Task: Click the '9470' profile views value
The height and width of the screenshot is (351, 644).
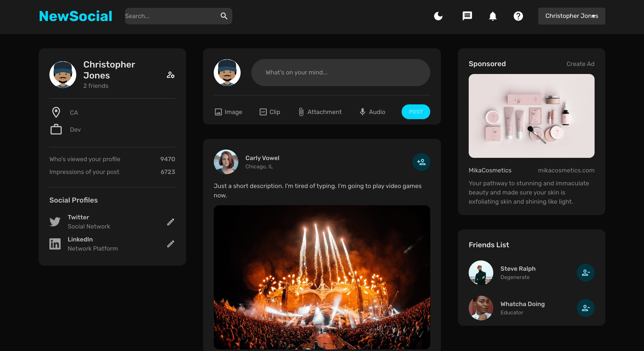Action: tap(167, 159)
